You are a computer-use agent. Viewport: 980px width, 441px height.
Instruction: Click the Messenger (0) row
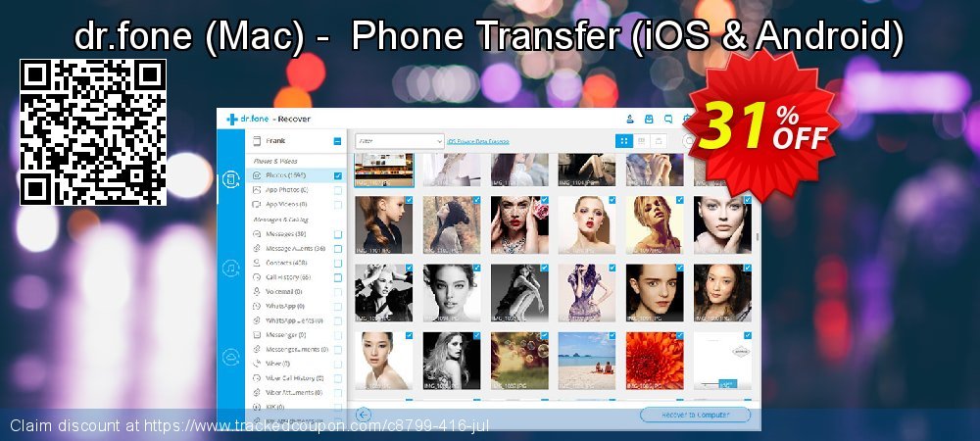[x=296, y=335]
